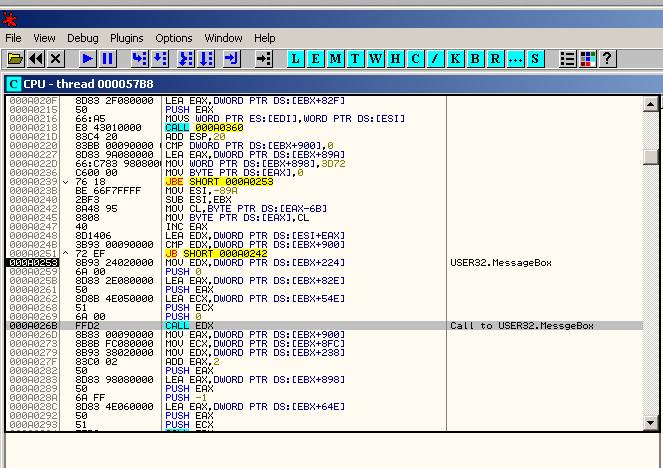
Task: Open the Log window with L button
Action: coord(296,60)
